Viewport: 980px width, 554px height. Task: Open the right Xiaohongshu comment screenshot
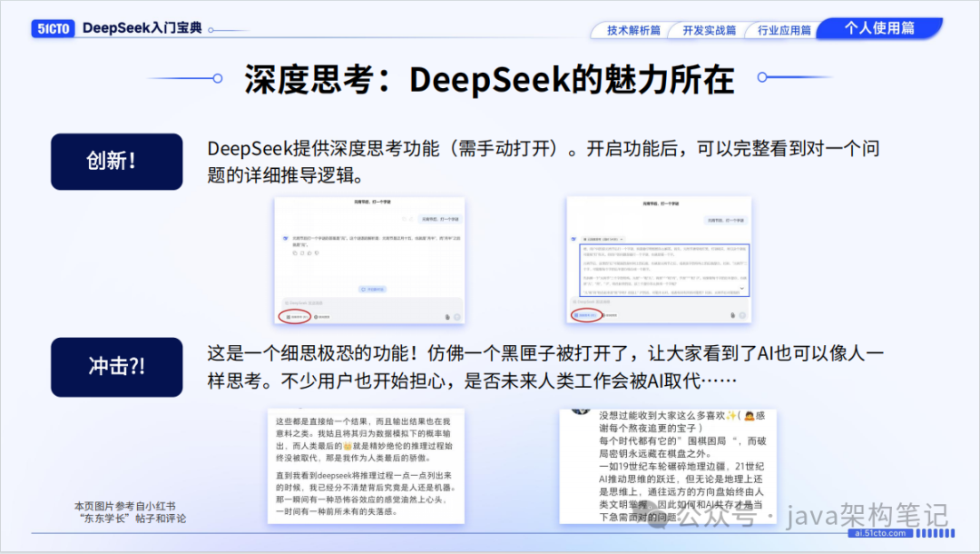coord(668,467)
